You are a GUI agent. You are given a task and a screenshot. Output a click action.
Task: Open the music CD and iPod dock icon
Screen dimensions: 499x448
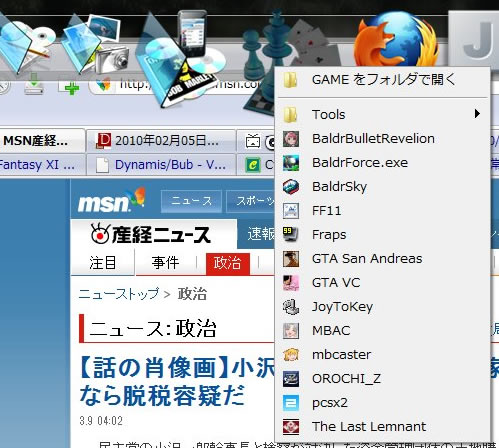click(x=180, y=58)
